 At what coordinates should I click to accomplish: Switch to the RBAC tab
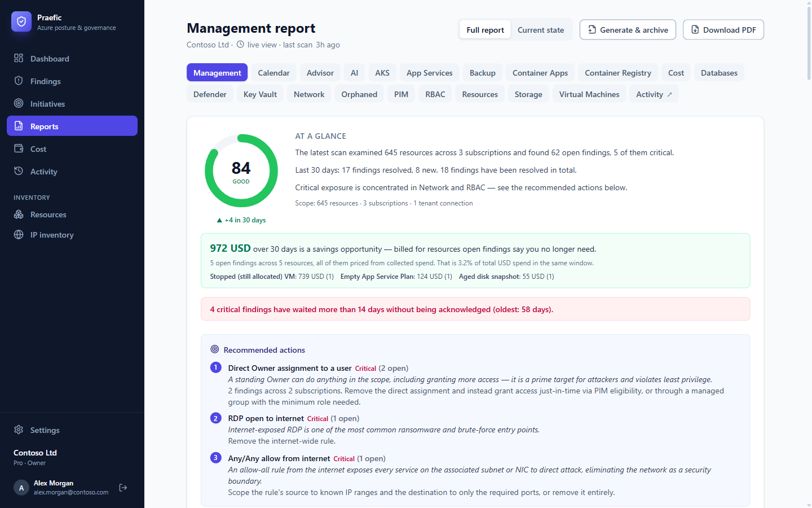pos(435,94)
